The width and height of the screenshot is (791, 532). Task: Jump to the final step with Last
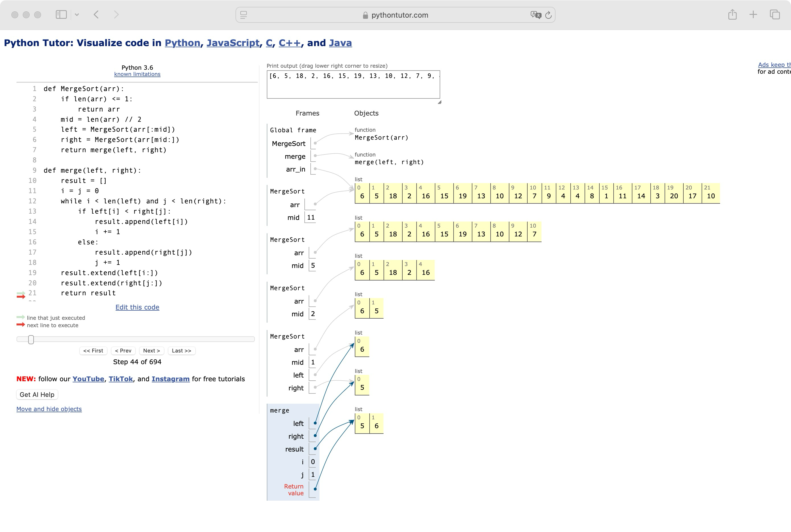coord(182,350)
